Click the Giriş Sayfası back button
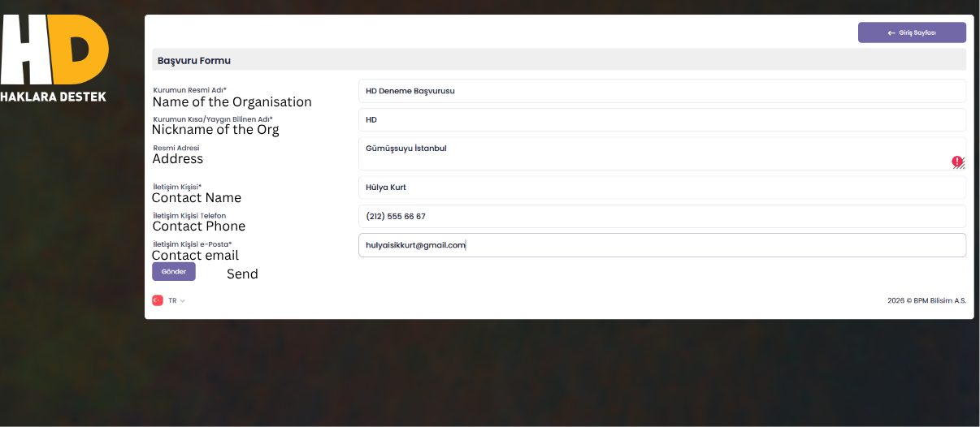Viewport: 980px width, 427px height. [912, 32]
